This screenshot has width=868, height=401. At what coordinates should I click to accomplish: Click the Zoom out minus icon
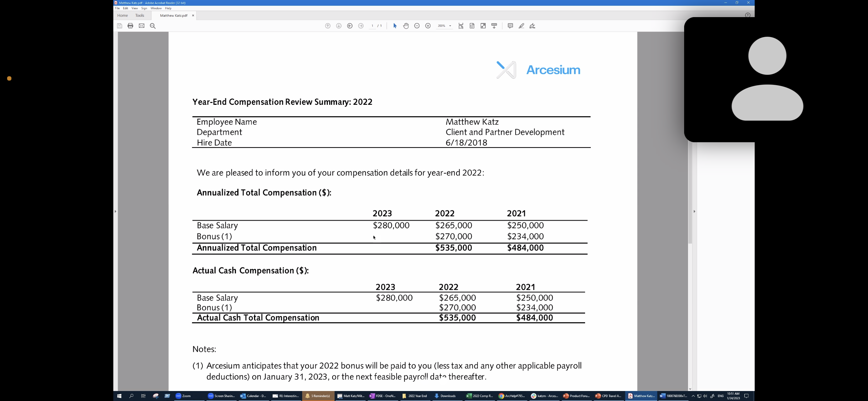pyautogui.click(x=417, y=26)
